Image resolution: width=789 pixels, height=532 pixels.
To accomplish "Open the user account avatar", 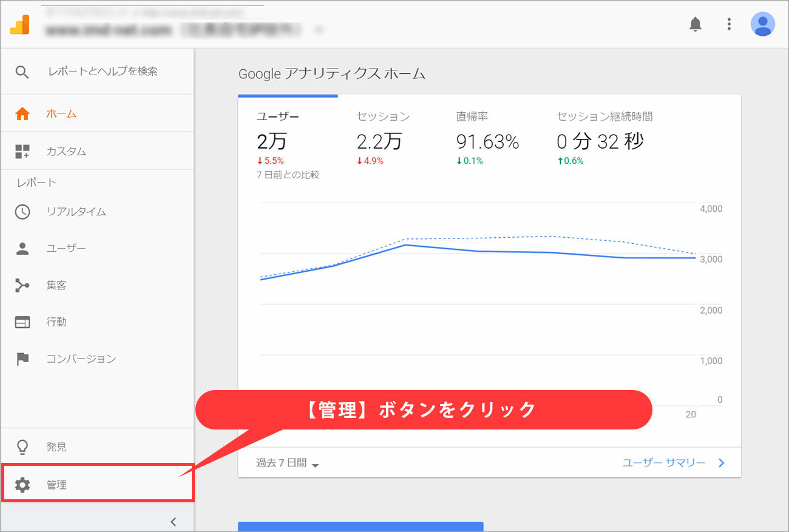I will pos(763,24).
